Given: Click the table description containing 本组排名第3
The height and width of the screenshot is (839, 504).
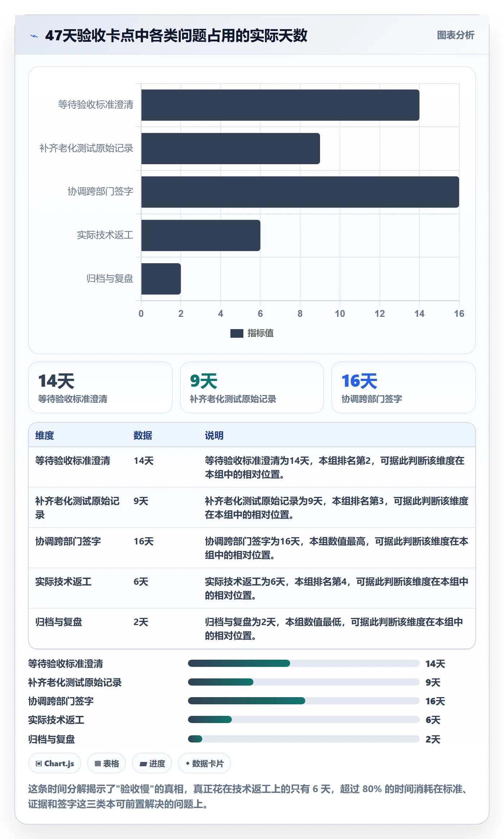Looking at the screenshot, I should pyautogui.click(x=337, y=508).
